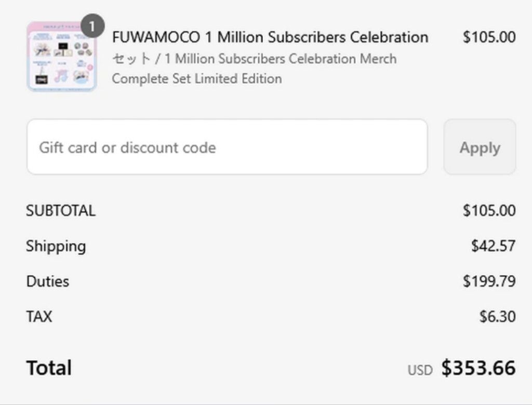Screen dimensions: 532x405
Task: Click the Japanese セット variant subtitle line
Action: pyautogui.click(x=255, y=58)
